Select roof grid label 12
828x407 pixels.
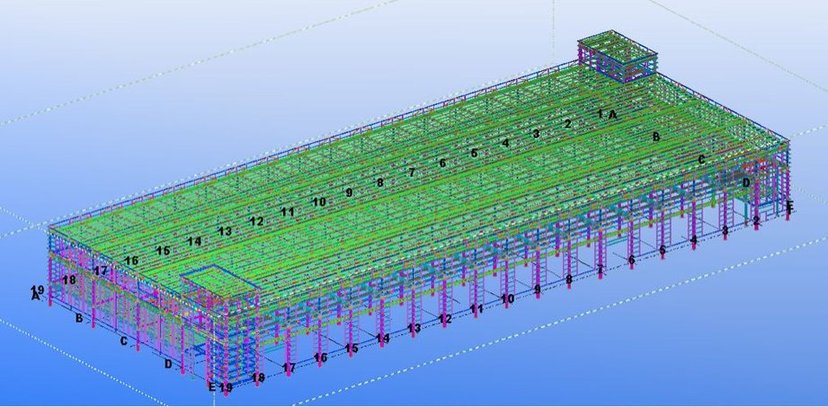coord(256,221)
